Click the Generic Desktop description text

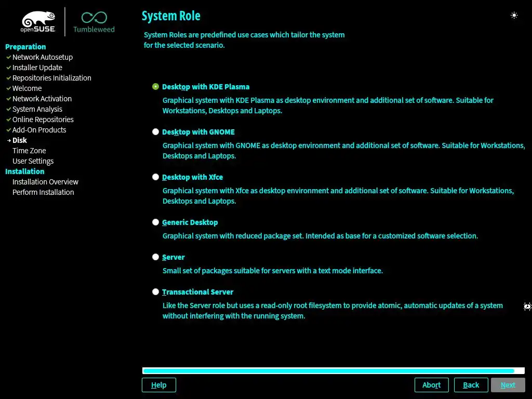320,236
